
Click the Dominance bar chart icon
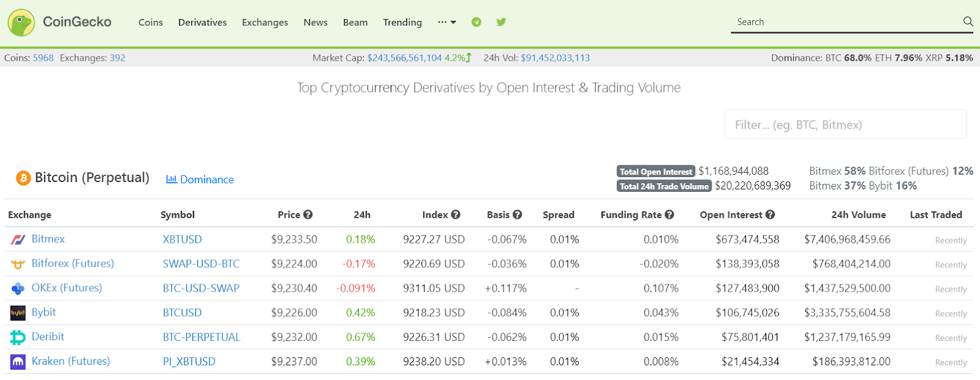[x=171, y=179]
